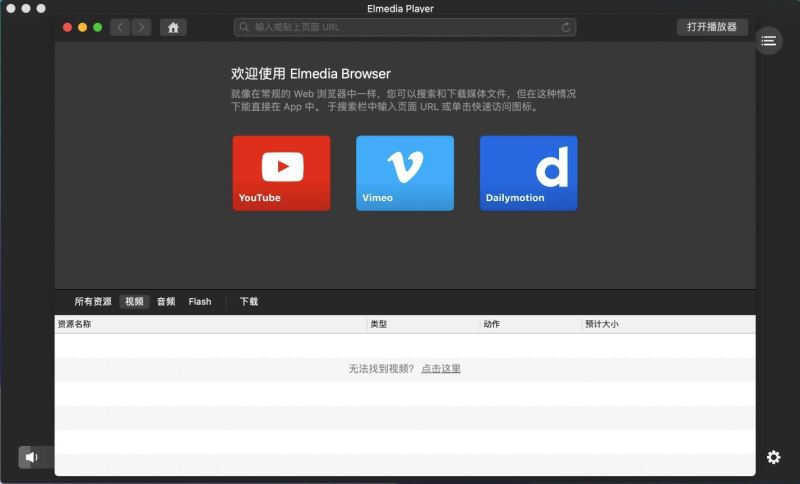Switch to the 所有资源 tab
Screen dimensions: 800x484
[x=93, y=301]
